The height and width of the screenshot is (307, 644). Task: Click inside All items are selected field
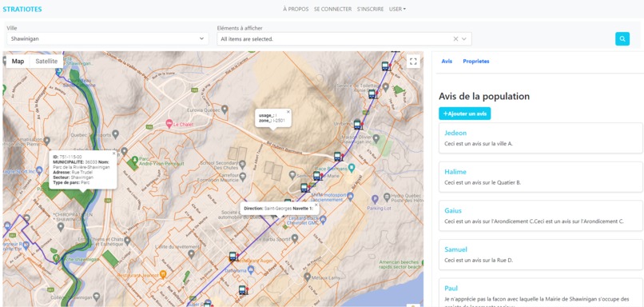pos(344,38)
